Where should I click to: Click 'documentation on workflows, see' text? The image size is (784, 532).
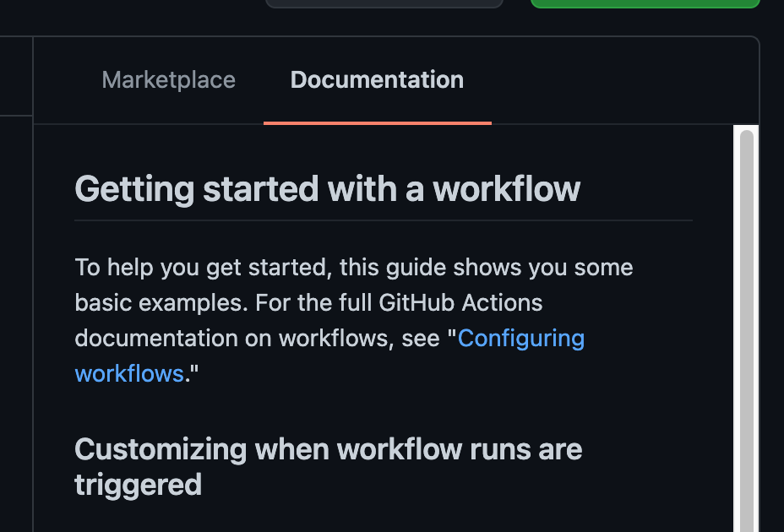(258, 339)
